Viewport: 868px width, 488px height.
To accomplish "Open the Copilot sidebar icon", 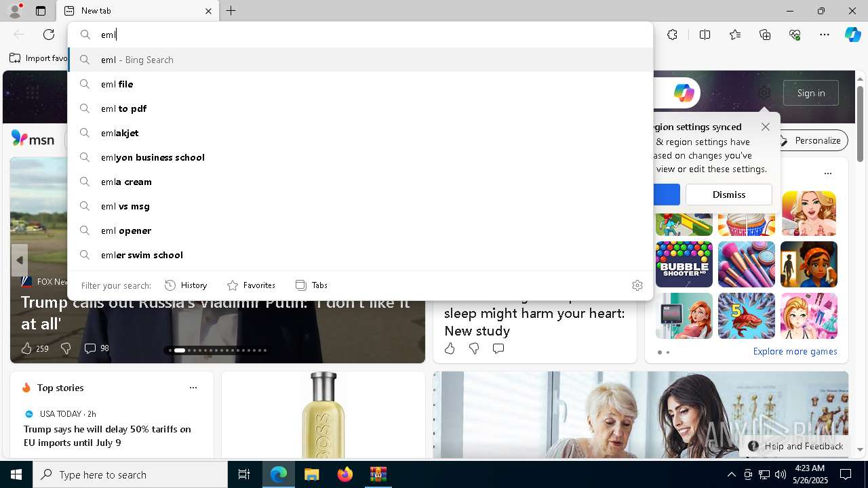I will 852,35.
